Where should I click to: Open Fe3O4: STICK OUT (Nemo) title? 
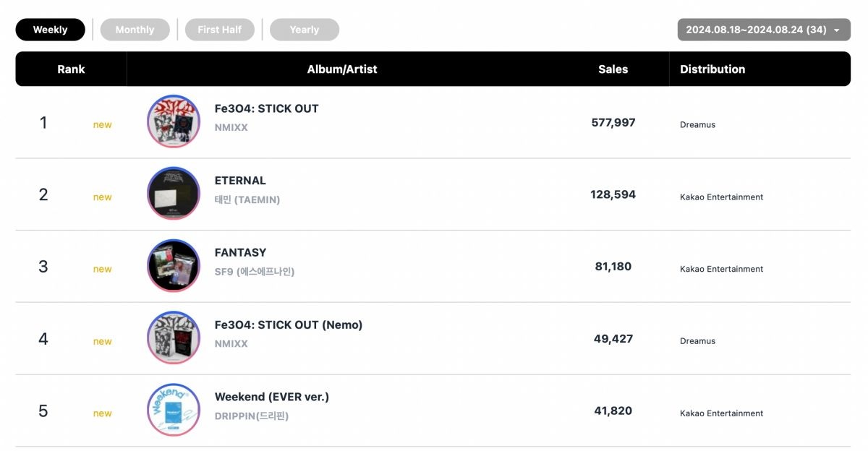tap(288, 325)
